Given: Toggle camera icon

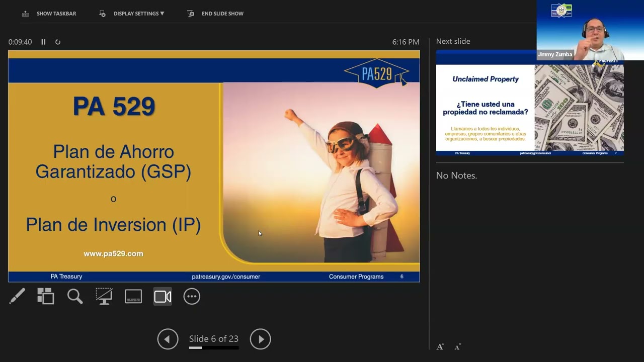Looking at the screenshot, I should pyautogui.click(x=163, y=297).
